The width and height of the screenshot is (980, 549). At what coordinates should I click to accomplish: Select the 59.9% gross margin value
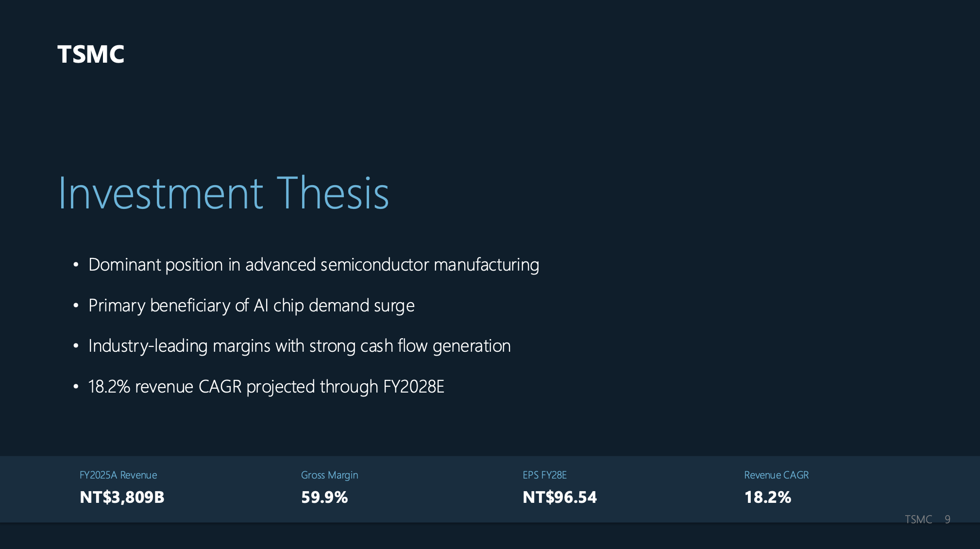tap(324, 498)
